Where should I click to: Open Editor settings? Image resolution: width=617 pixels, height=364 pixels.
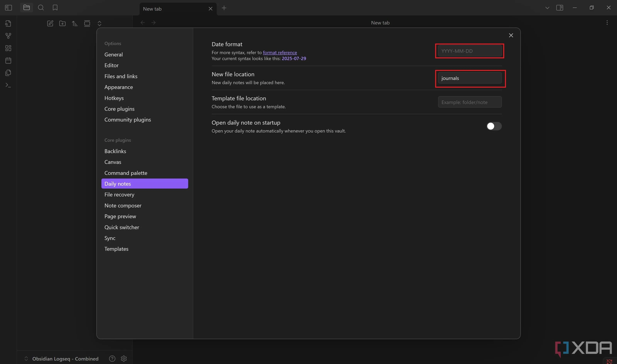coord(145,65)
